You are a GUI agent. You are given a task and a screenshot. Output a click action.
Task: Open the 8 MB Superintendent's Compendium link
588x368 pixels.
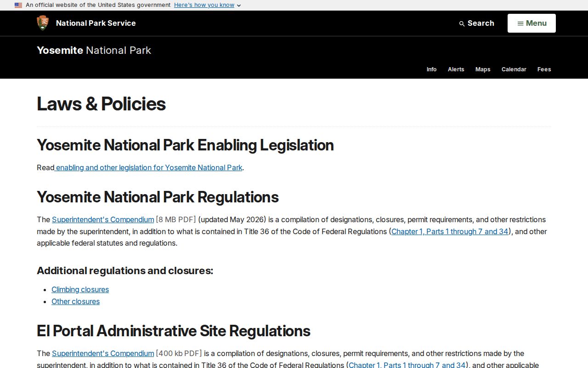point(103,219)
